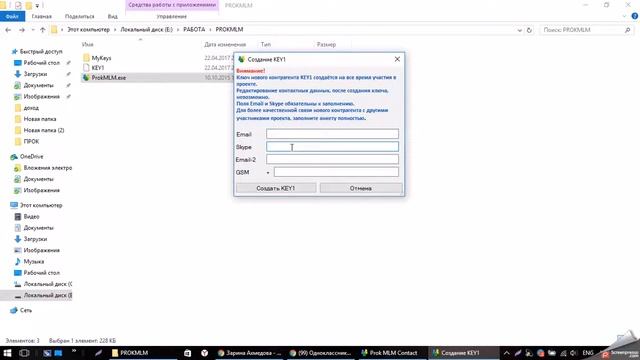Viewport: 640px width, 360px height.
Task: Go forward with the Explorer forward arrow
Action: coord(21,30)
